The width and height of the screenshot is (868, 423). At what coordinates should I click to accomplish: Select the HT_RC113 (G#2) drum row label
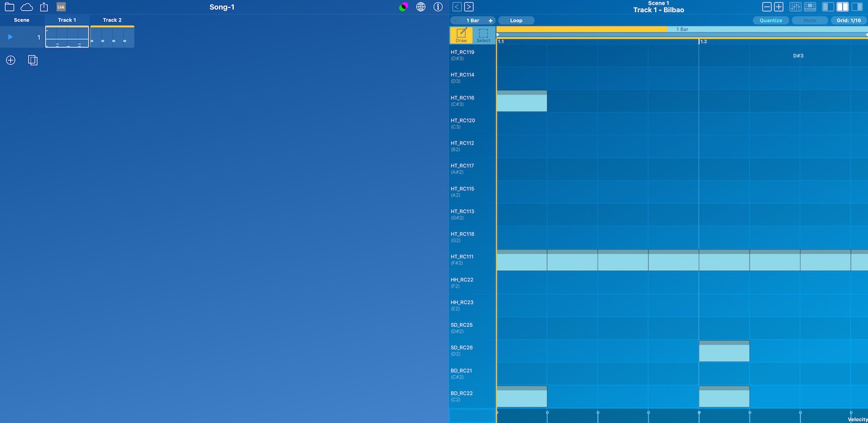[x=473, y=214]
